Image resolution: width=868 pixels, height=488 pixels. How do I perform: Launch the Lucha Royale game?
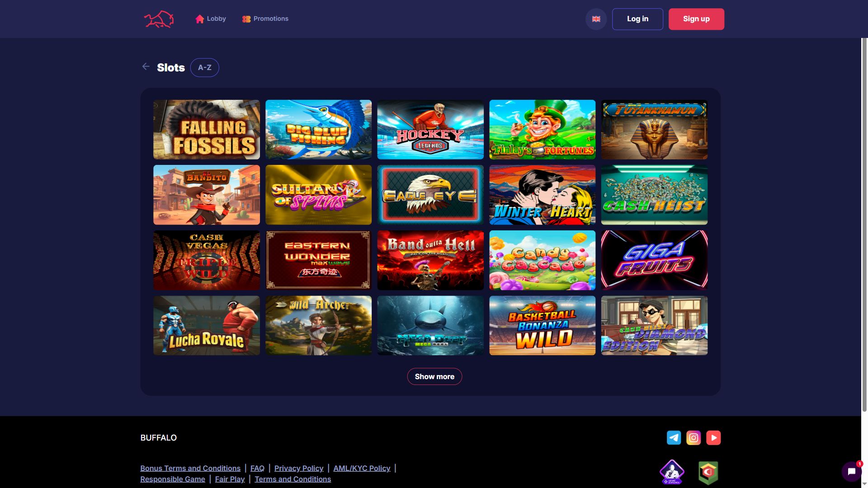pyautogui.click(x=207, y=325)
